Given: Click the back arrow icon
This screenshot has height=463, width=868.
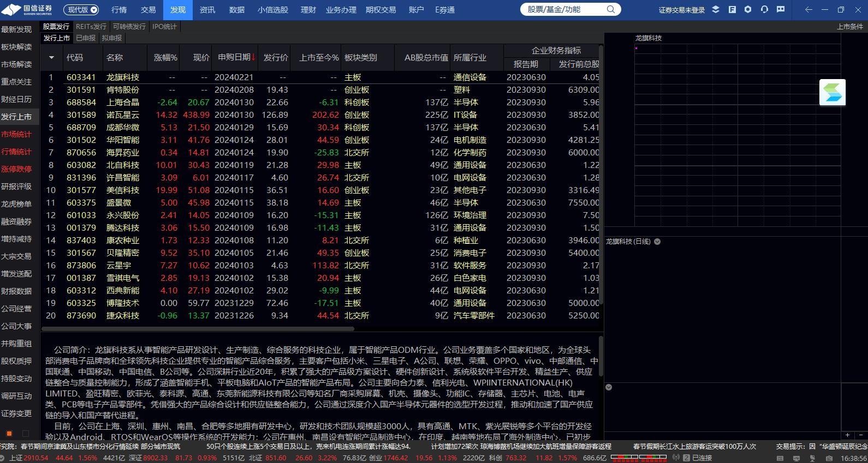Looking at the screenshot, I should click(809, 10).
